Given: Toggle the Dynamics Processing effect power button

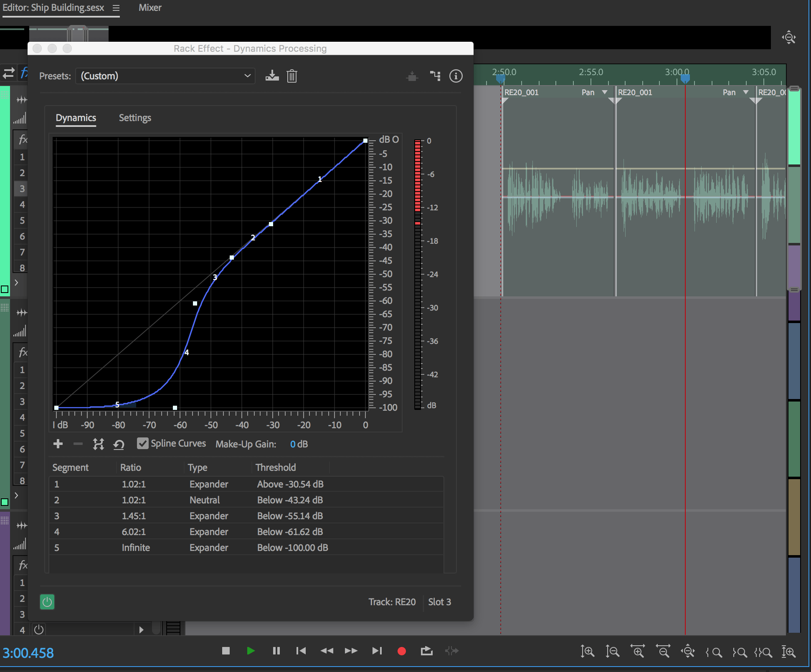Looking at the screenshot, I should [47, 602].
